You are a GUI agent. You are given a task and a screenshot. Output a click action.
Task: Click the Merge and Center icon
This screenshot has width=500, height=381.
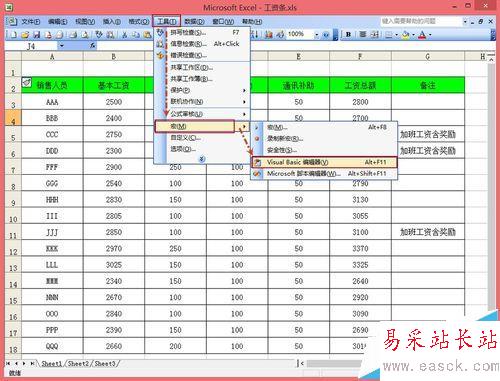coord(374,34)
